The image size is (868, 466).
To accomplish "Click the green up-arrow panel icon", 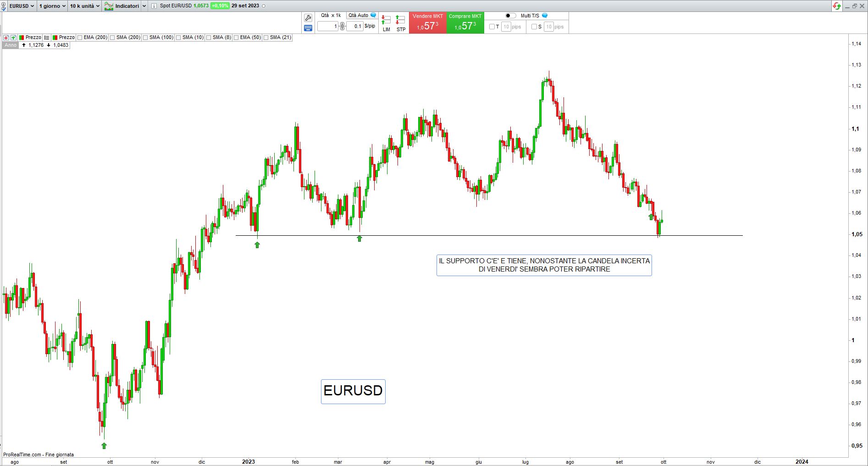I will 14,38.
